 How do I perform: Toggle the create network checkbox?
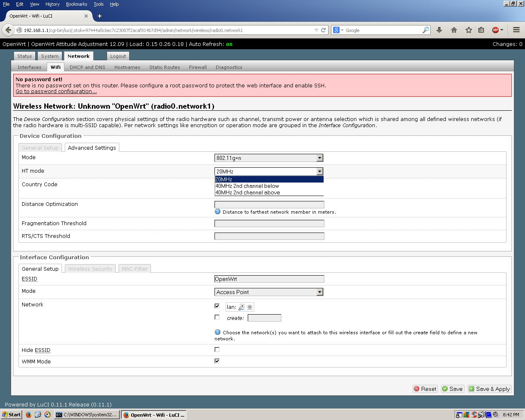pos(217,317)
